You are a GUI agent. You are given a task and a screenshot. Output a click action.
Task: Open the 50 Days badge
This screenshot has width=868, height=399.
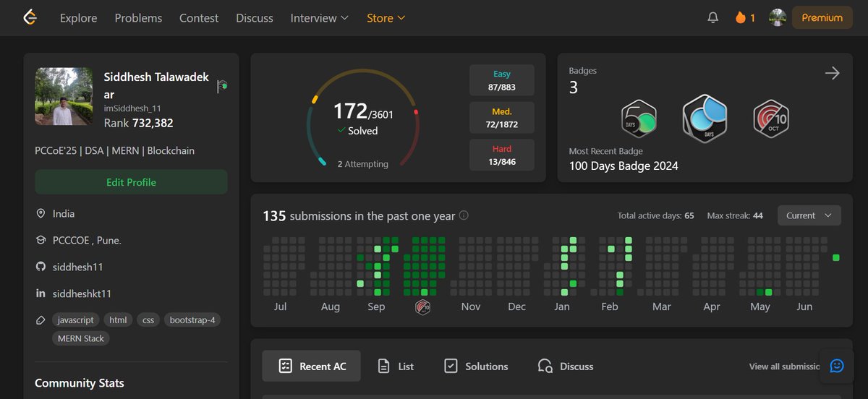[x=639, y=119]
